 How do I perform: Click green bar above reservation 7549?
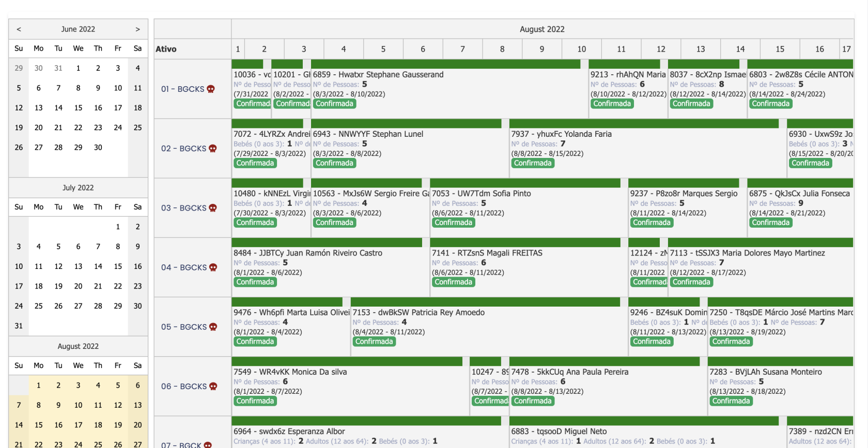pos(347,361)
